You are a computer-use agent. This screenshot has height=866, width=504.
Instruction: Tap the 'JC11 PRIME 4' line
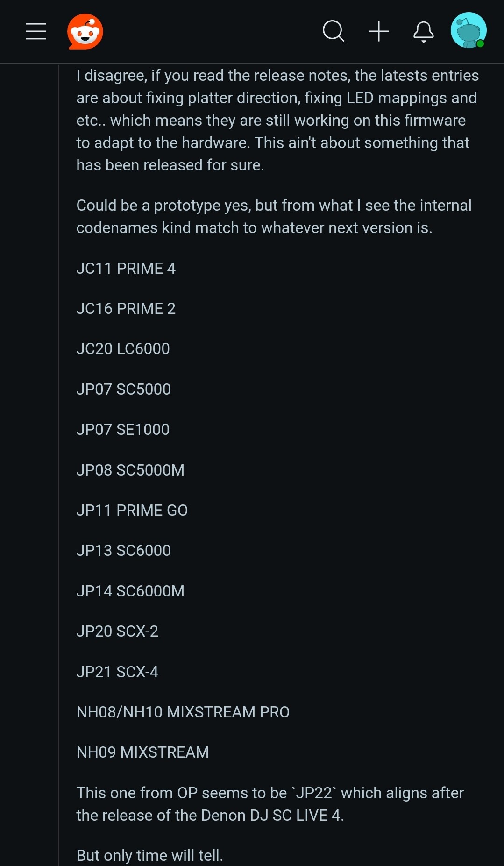(126, 269)
